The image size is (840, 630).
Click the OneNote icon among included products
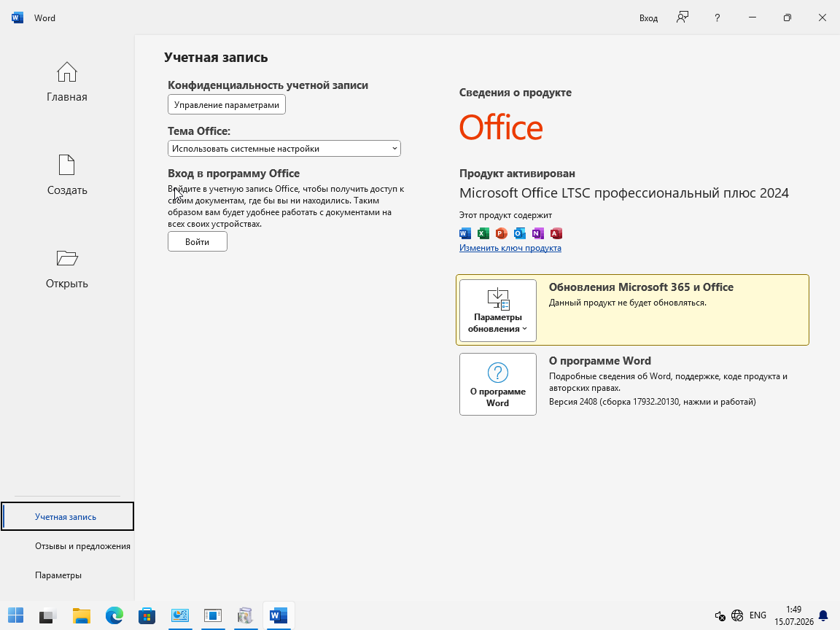538,233
